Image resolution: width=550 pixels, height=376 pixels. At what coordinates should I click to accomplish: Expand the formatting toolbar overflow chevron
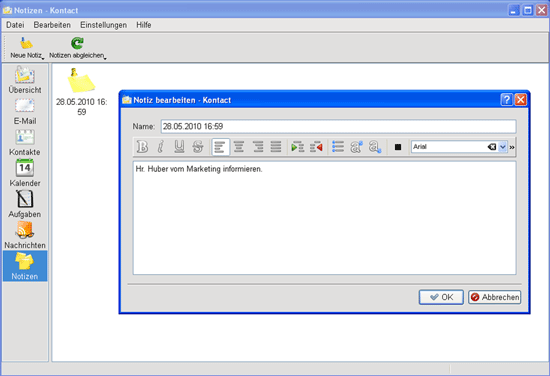[512, 147]
